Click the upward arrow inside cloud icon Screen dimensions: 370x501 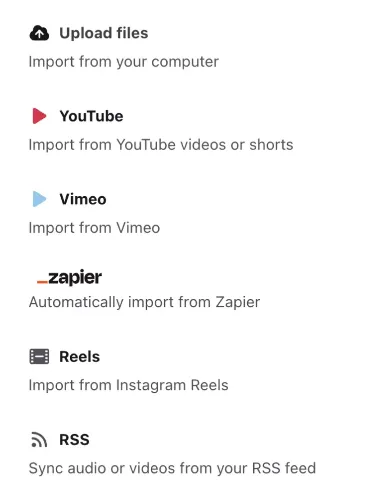click(x=39, y=34)
